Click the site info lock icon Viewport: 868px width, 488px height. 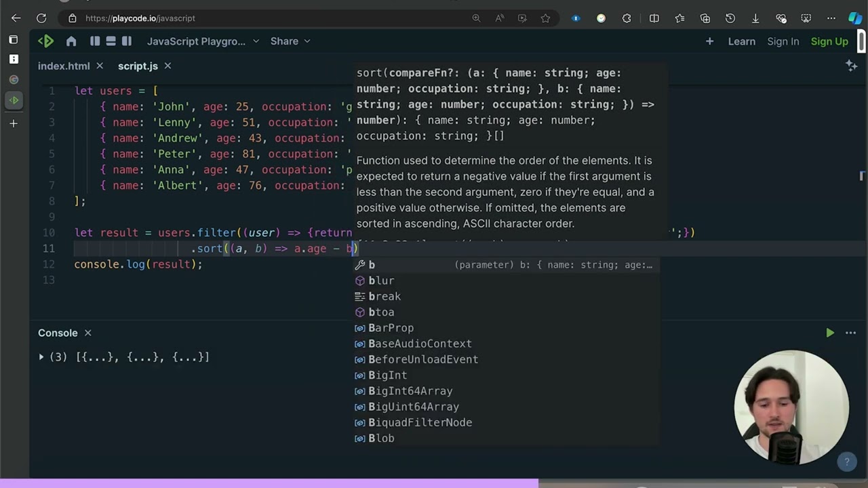click(73, 18)
